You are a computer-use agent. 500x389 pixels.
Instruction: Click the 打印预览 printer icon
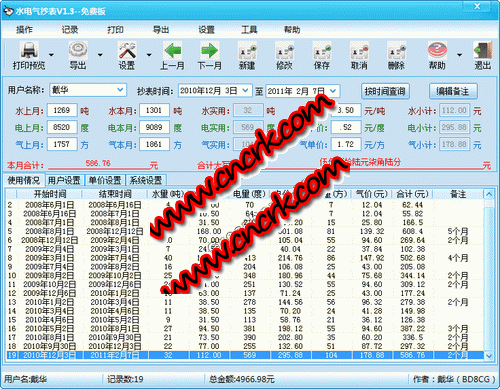pos(29,50)
